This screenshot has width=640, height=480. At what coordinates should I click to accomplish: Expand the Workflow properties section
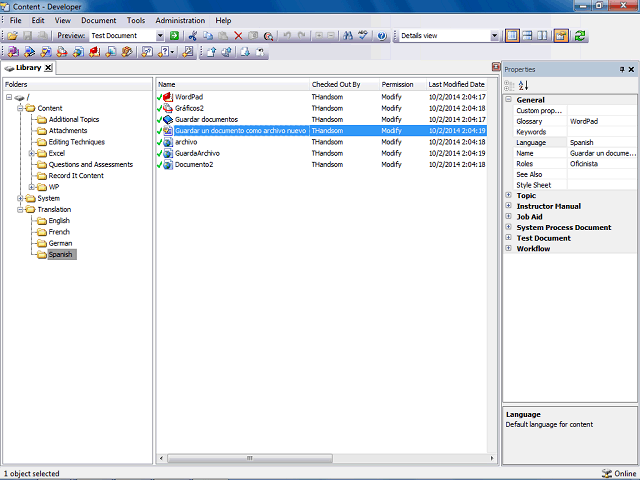pos(509,248)
